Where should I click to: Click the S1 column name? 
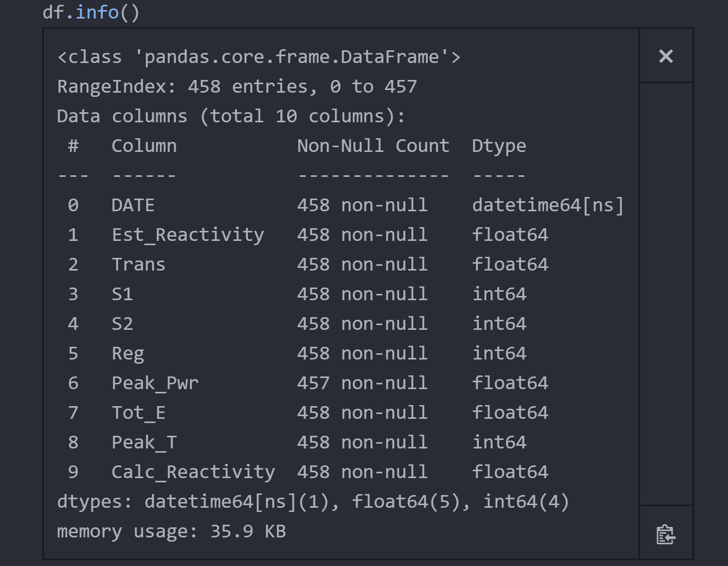[122, 294]
